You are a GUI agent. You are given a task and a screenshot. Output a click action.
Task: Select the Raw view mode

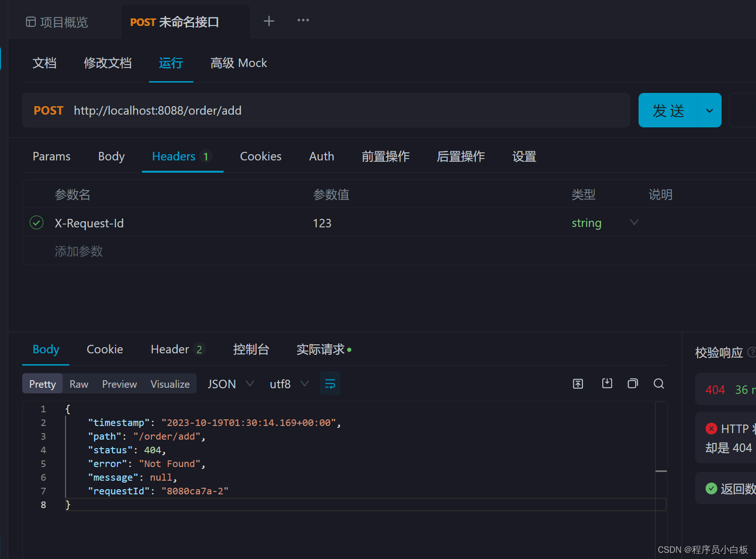pyautogui.click(x=79, y=384)
